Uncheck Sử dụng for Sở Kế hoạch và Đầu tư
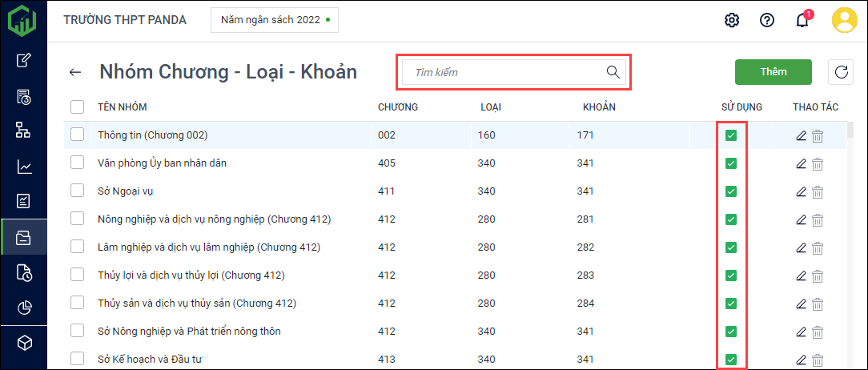 (x=731, y=359)
